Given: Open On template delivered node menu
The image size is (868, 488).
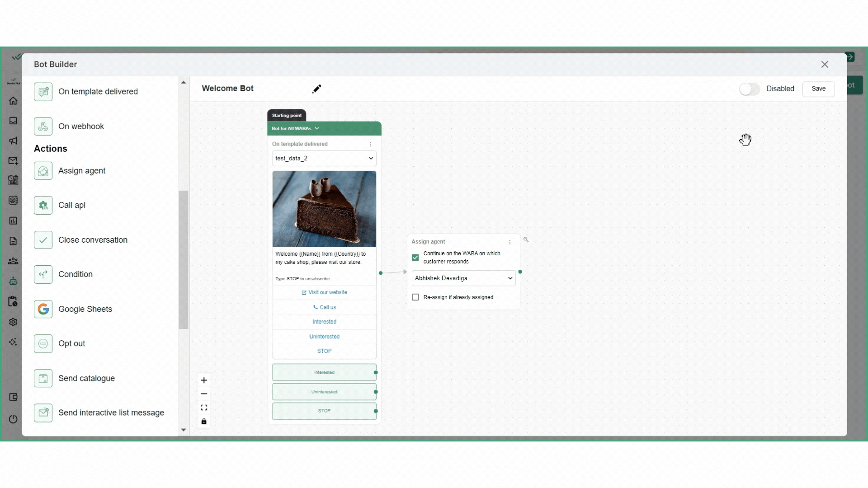Looking at the screenshot, I should 370,144.
